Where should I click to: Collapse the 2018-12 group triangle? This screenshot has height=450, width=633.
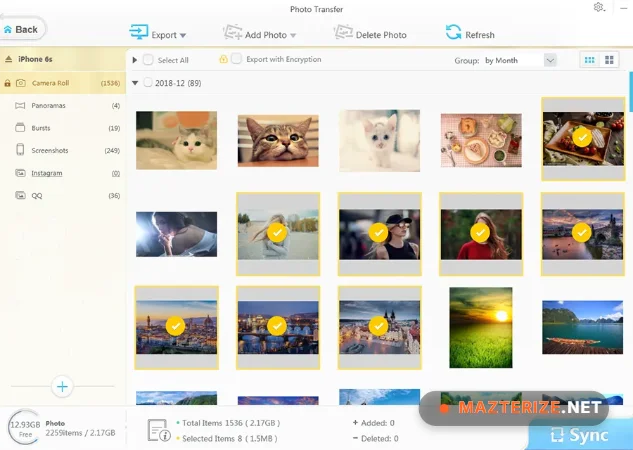click(135, 83)
